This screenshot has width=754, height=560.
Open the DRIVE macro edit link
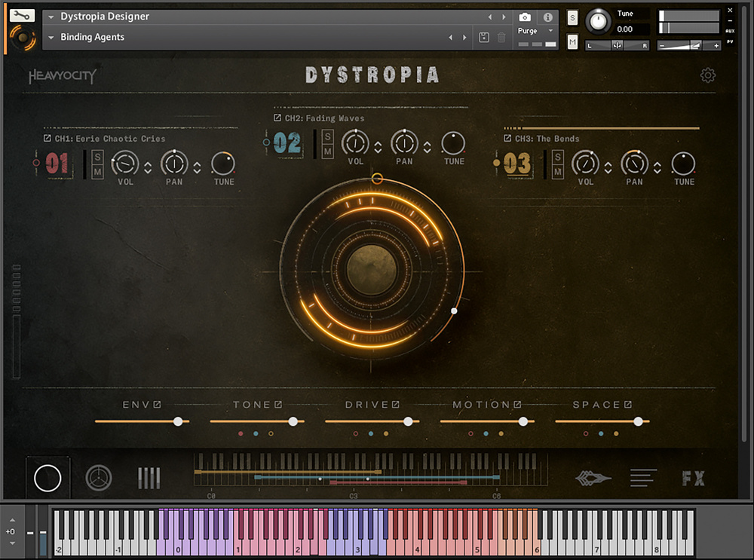(395, 405)
